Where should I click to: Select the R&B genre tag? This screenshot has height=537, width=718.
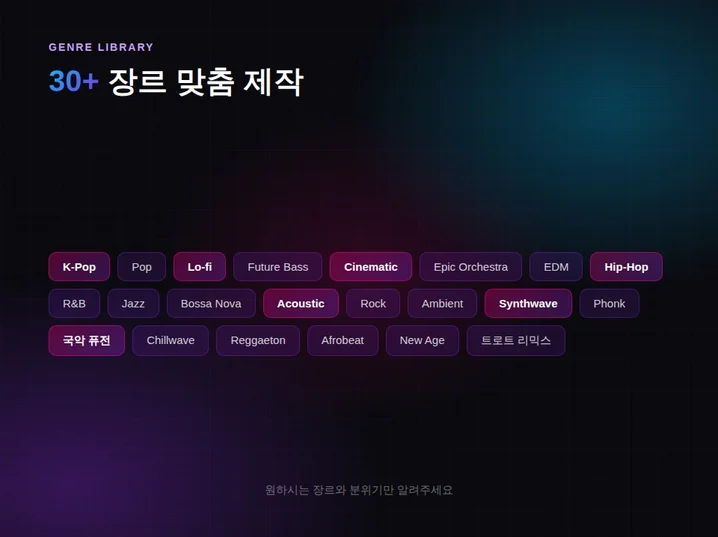pos(74,304)
